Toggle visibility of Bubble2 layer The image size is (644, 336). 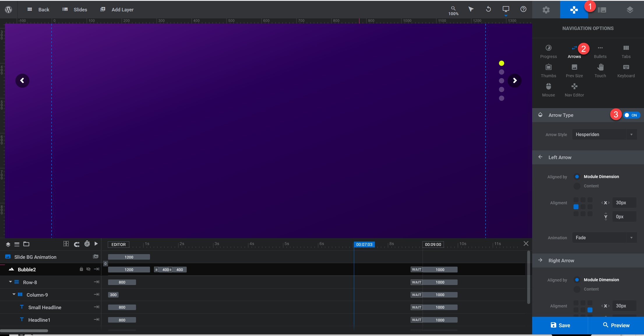[88, 269]
